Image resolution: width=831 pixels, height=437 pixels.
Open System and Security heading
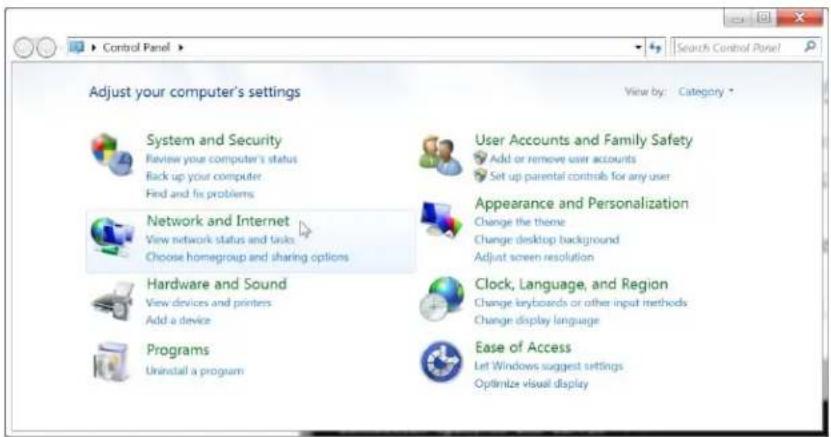[214, 140]
